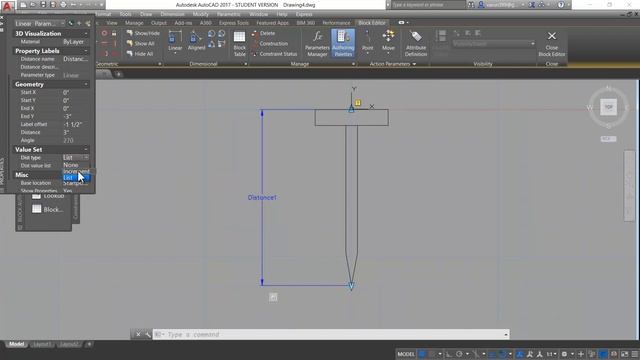The image size is (640, 360).
Task: Switch to the Layout1 tab
Action: [x=42, y=344]
